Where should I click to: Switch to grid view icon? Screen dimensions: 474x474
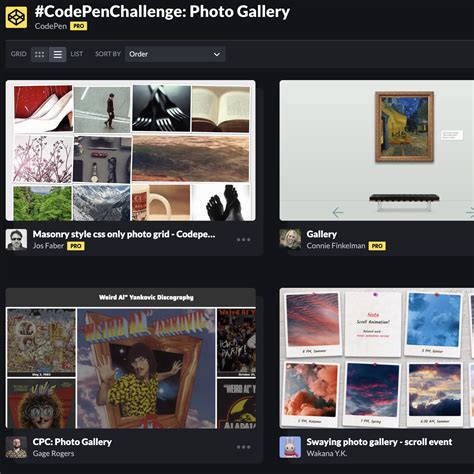[40, 54]
